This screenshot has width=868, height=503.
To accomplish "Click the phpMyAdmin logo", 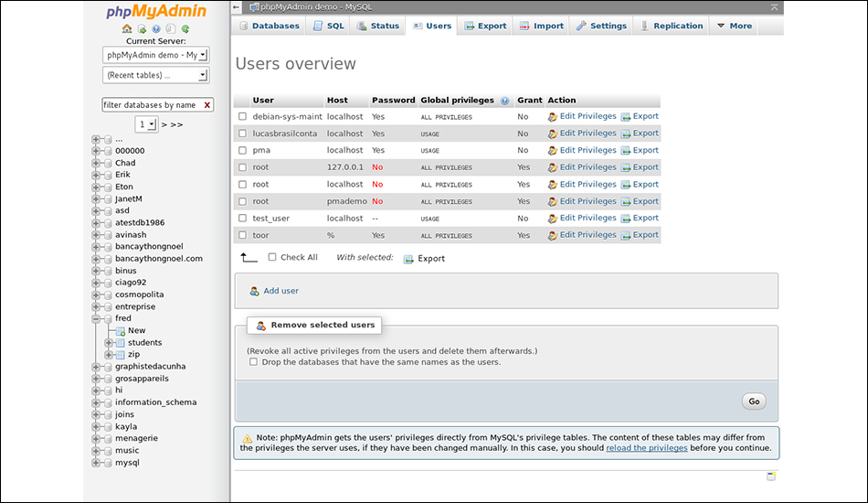I will tap(156, 12).
